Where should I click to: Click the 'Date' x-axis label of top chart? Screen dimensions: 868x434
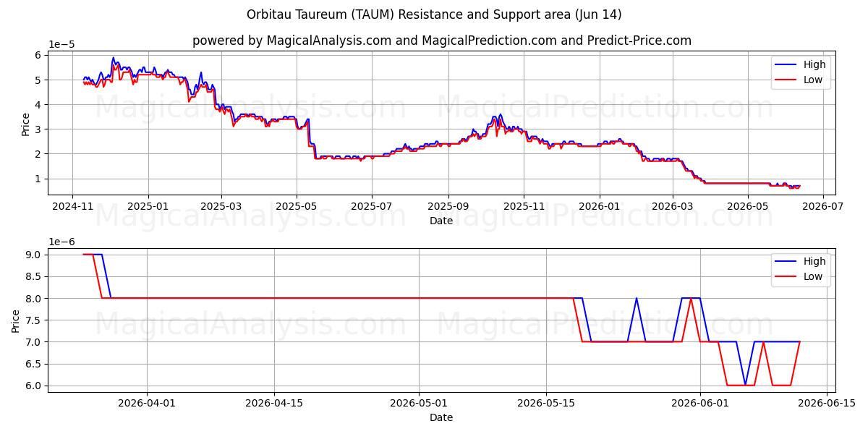[x=441, y=220]
